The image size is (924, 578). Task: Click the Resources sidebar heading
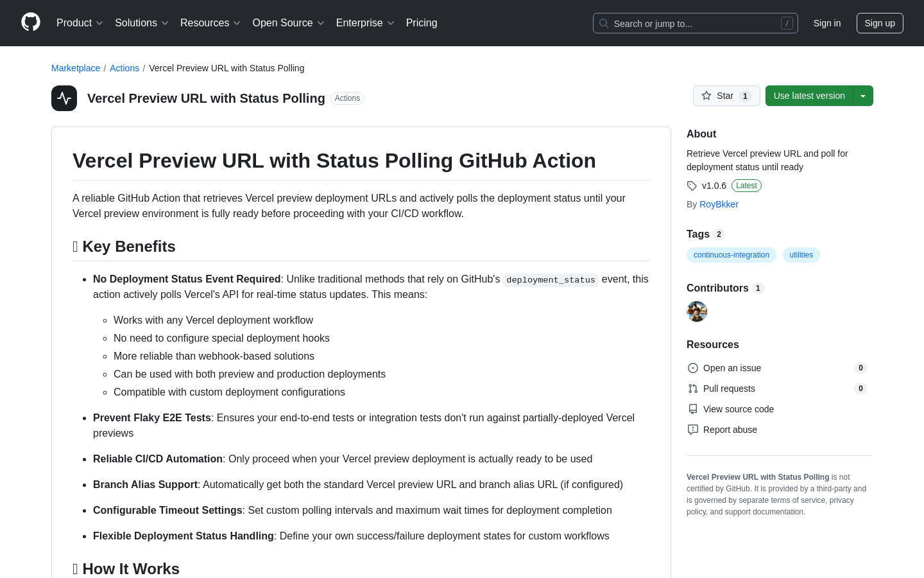pos(713,345)
